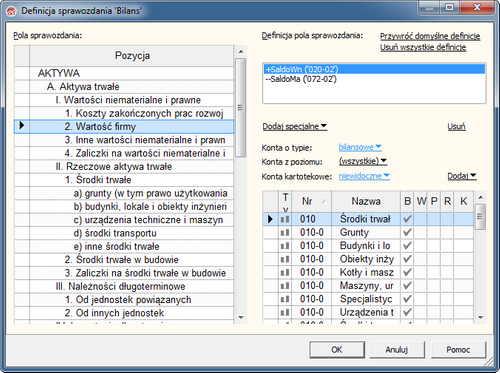Click the row marker arrow beside 'Wartość firmy'
Image resolution: width=500 pixels, height=373 pixels.
coord(22,126)
